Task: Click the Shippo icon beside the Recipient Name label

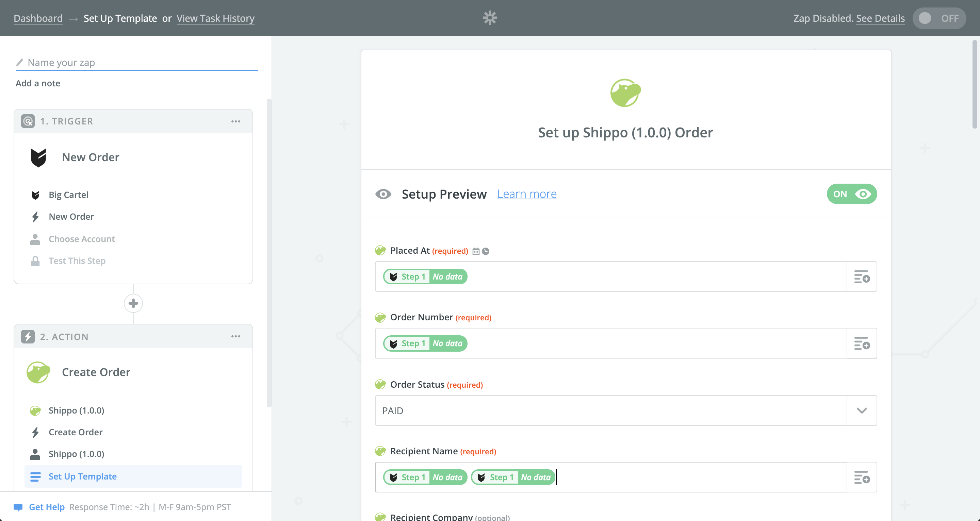Action: click(x=380, y=451)
